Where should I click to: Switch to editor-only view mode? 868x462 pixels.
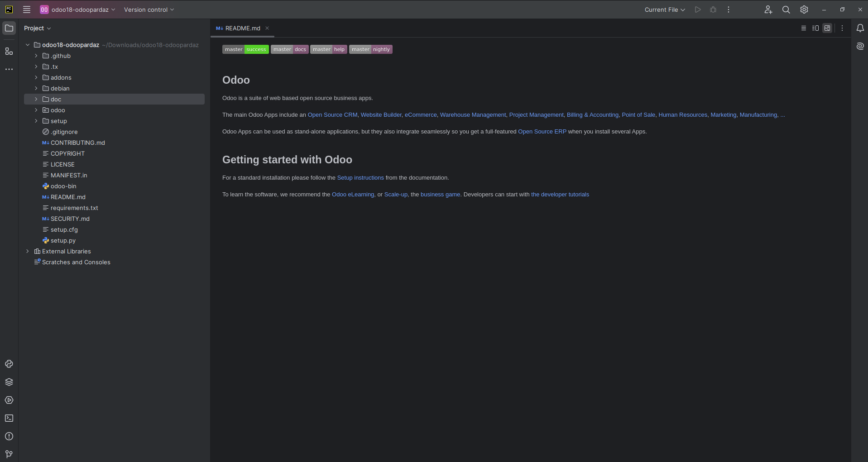pyautogui.click(x=804, y=28)
